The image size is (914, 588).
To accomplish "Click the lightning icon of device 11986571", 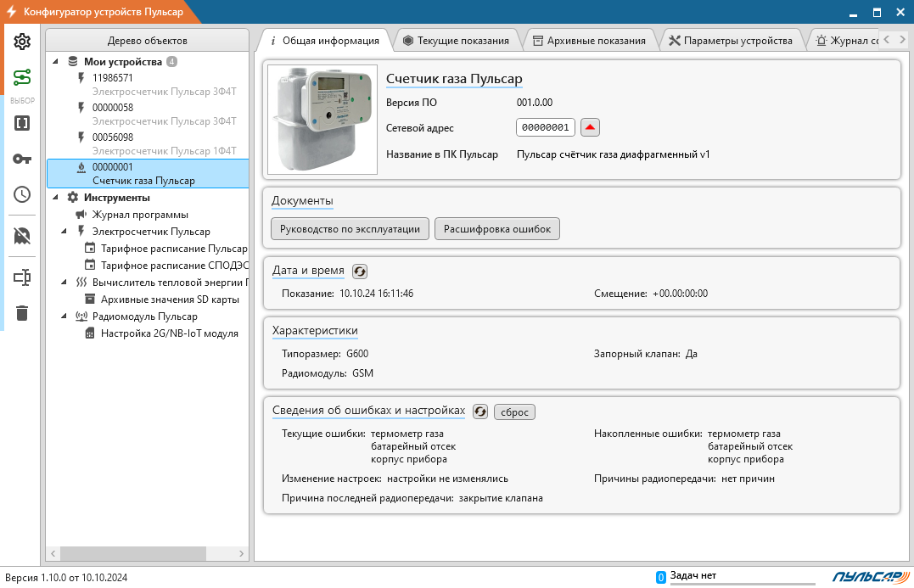I will click(81, 77).
